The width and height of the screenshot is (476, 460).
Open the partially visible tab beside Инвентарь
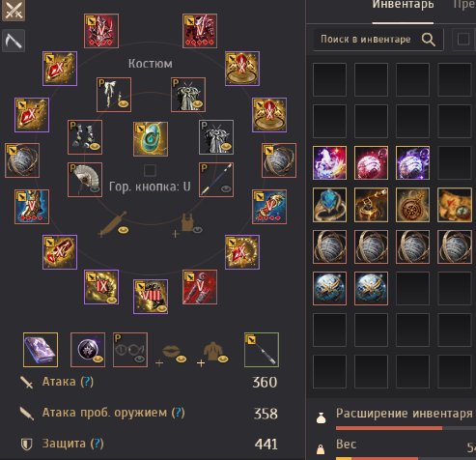(x=464, y=6)
